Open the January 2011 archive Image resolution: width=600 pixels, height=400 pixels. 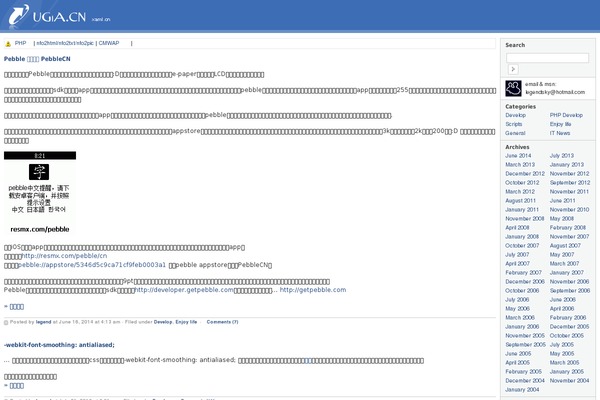[522, 210]
